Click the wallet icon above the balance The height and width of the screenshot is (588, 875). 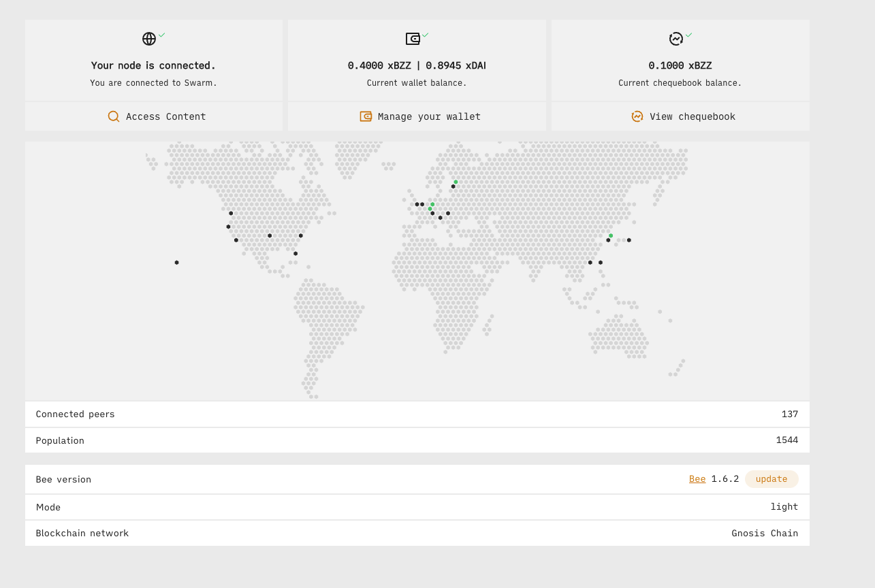(x=413, y=39)
